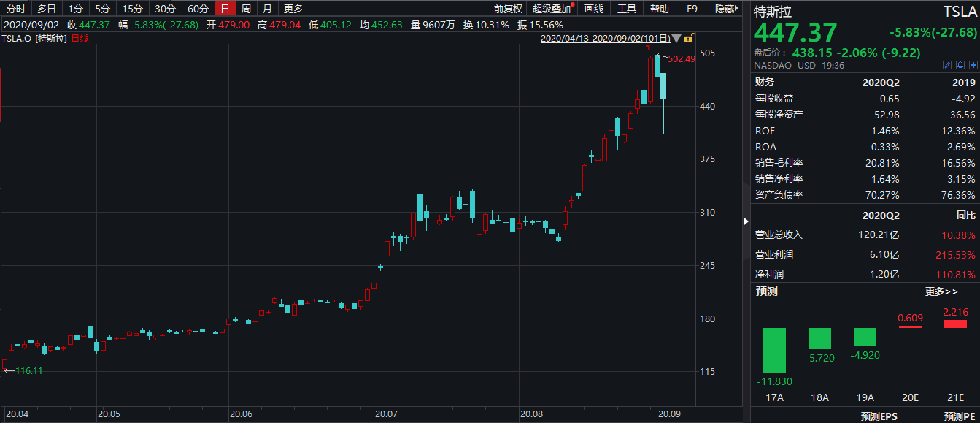Click the 更多>> link in forecast section

point(941,291)
